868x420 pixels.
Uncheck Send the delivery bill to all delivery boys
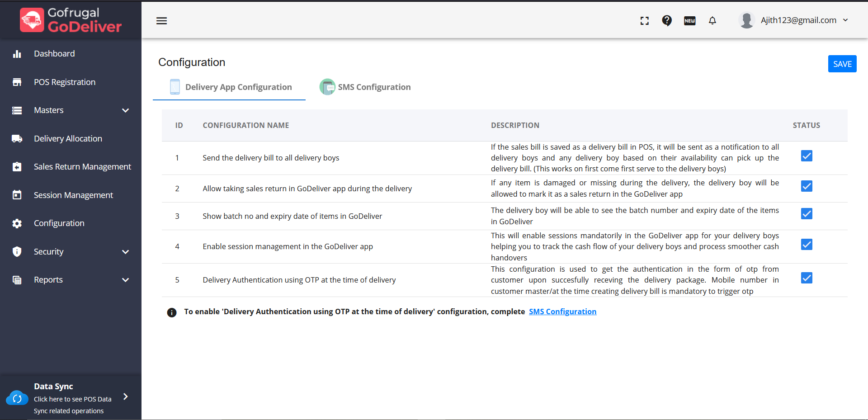(807, 156)
